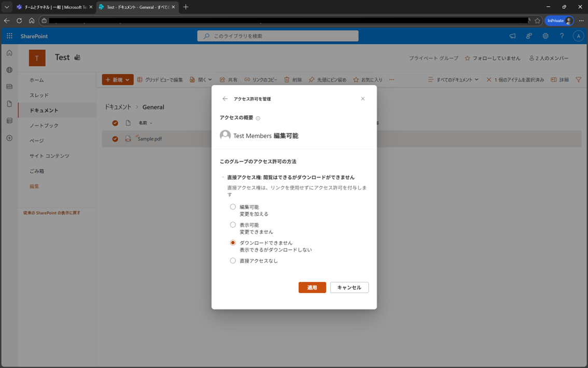
Task: Open the news icon in left rail
Action: coord(9,87)
